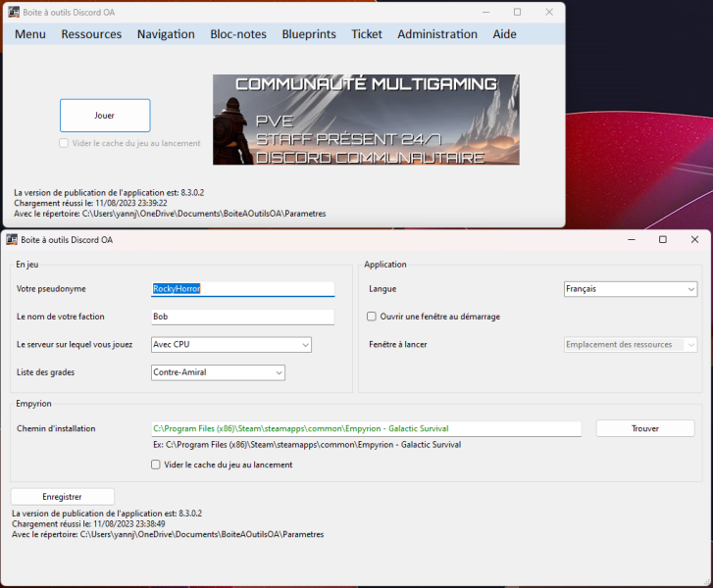Open the Navigation menu

pos(166,34)
